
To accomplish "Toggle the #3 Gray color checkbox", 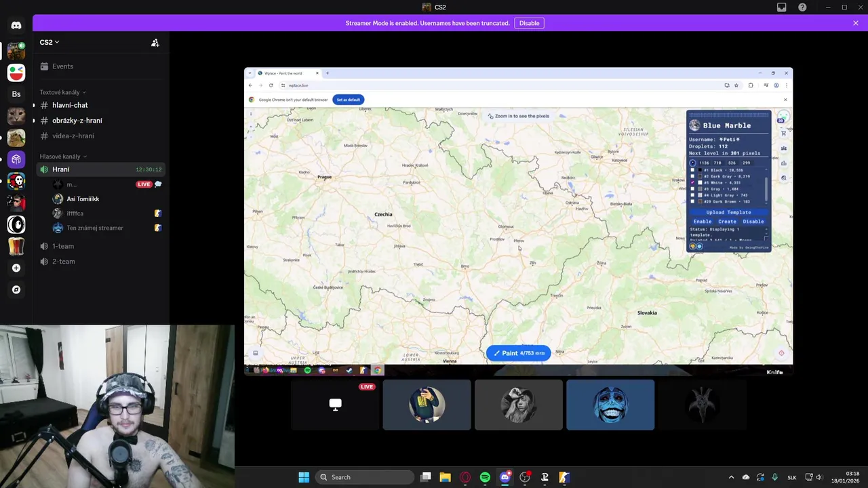I will [692, 188].
